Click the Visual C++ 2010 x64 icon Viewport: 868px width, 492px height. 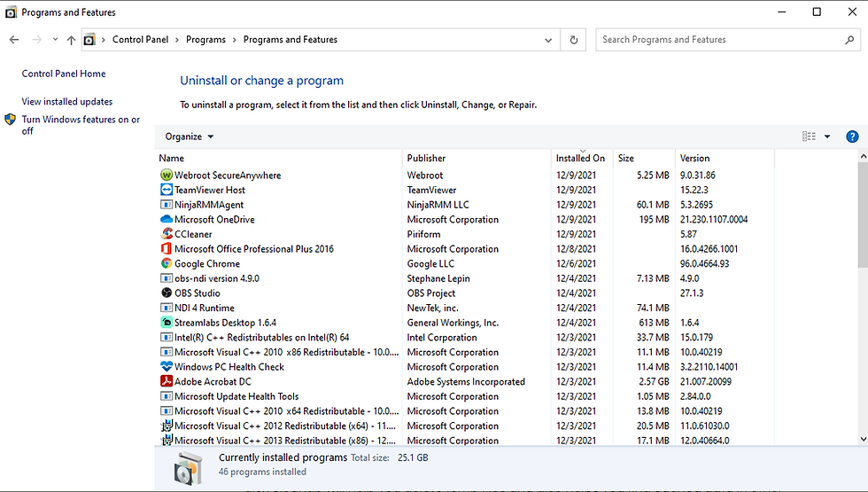coord(167,411)
